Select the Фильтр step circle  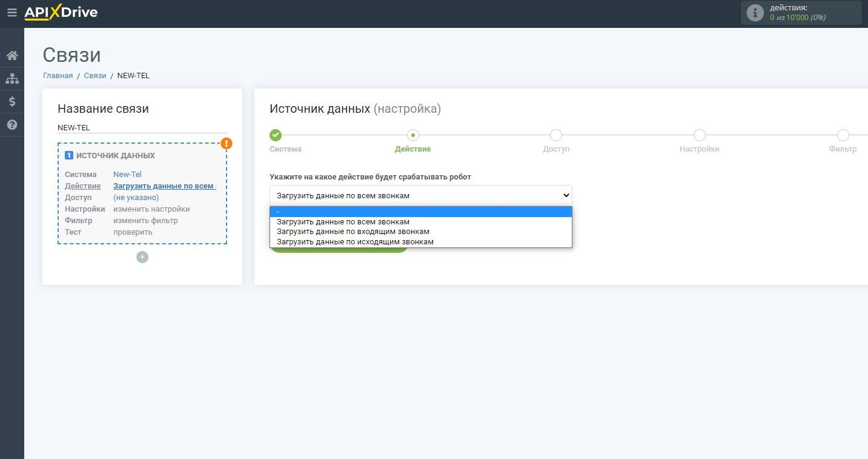[x=843, y=135]
